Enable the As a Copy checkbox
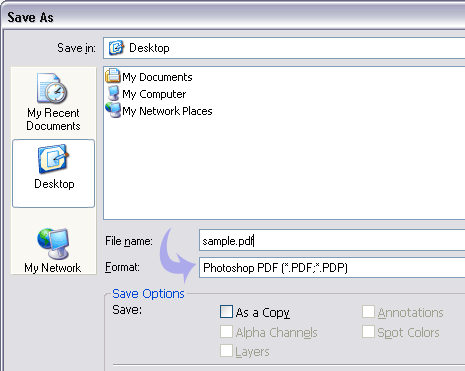The height and width of the screenshot is (371, 465). (x=226, y=312)
